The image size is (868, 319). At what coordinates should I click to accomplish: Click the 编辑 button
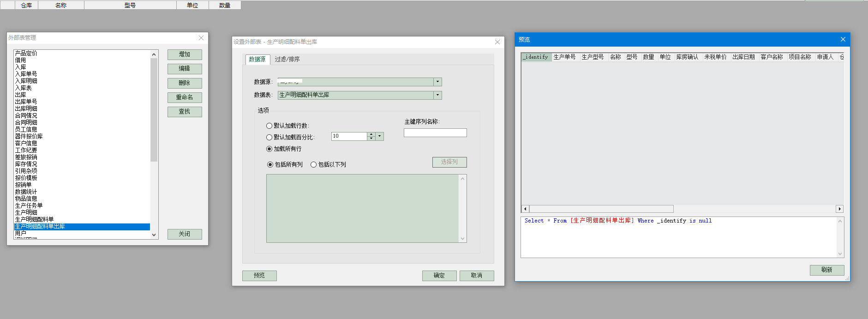pos(185,69)
